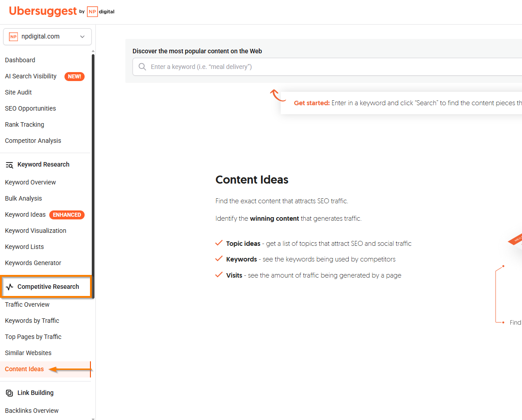Click "Discover the most popular content on the Web"

197,51
